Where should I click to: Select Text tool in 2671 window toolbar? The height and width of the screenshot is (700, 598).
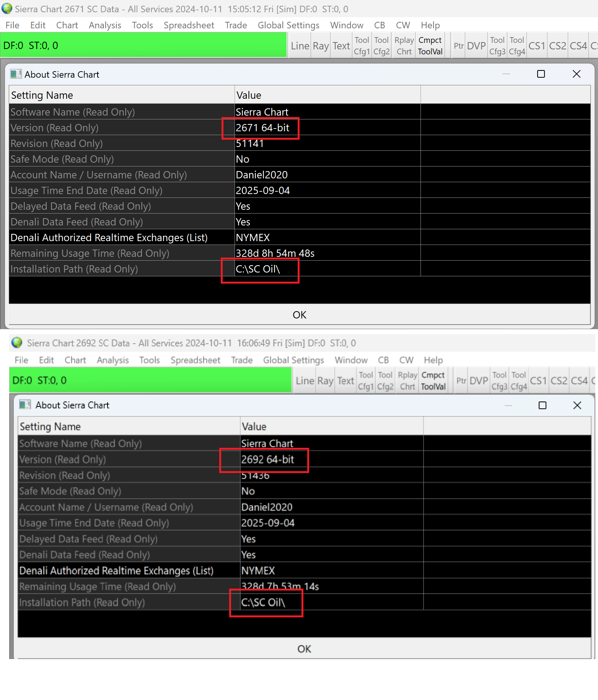[x=341, y=46]
